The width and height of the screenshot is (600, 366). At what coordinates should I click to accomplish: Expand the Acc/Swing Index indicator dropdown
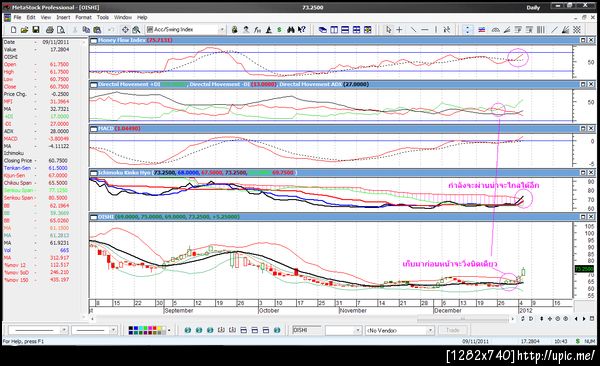tap(222, 29)
